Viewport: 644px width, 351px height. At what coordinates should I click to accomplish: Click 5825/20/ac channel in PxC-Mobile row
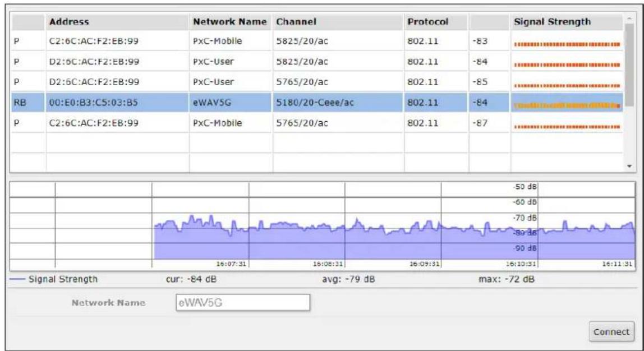click(302, 41)
